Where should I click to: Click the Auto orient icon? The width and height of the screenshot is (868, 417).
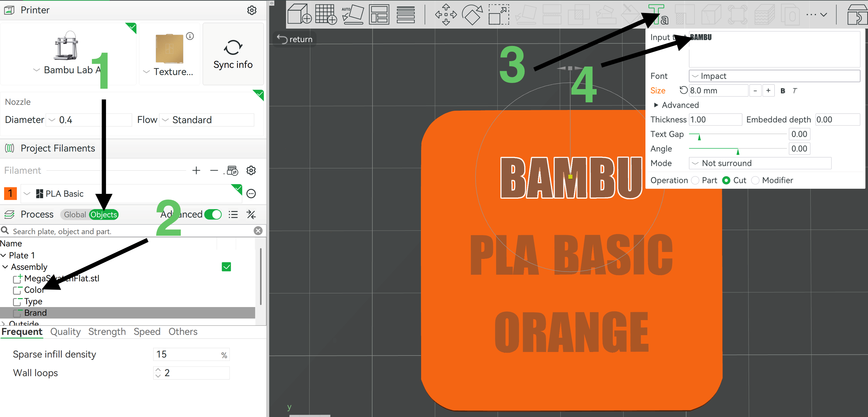(x=353, y=15)
